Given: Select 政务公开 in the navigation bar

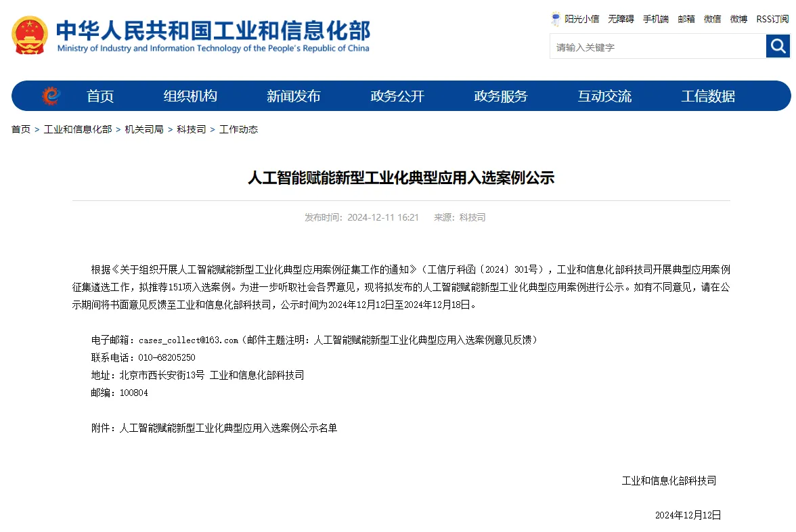Looking at the screenshot, I should 397,96.
